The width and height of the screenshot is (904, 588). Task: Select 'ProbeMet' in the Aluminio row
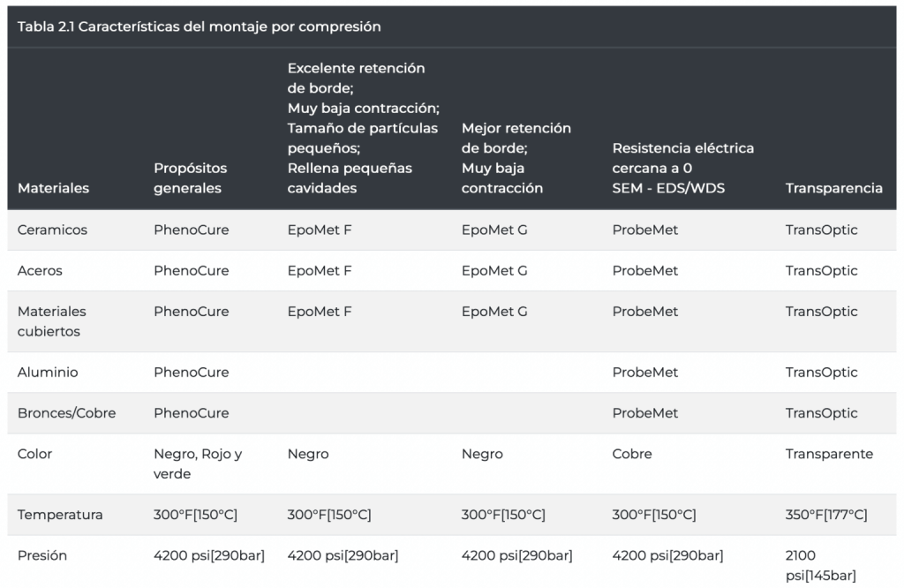click(x=645, y=372)
